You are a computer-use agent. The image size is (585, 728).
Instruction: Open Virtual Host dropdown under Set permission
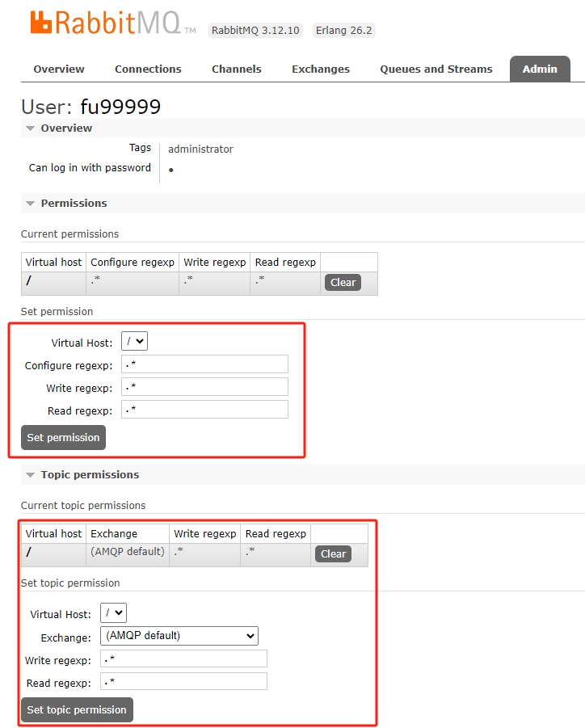tap(134, 342)
